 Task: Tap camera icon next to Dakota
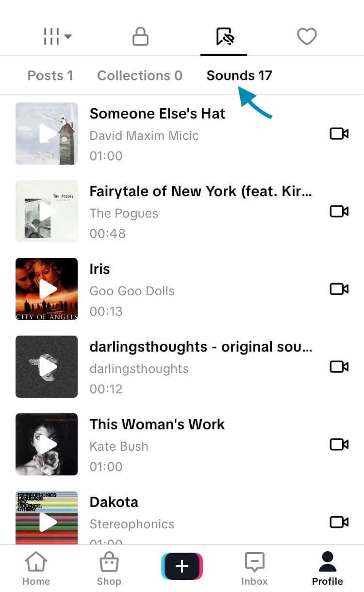(339, 522)
